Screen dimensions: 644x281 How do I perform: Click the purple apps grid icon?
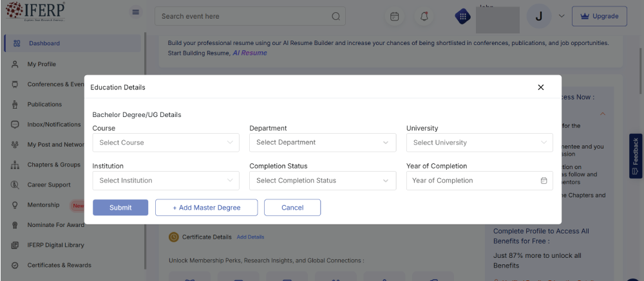coord(462,17)
